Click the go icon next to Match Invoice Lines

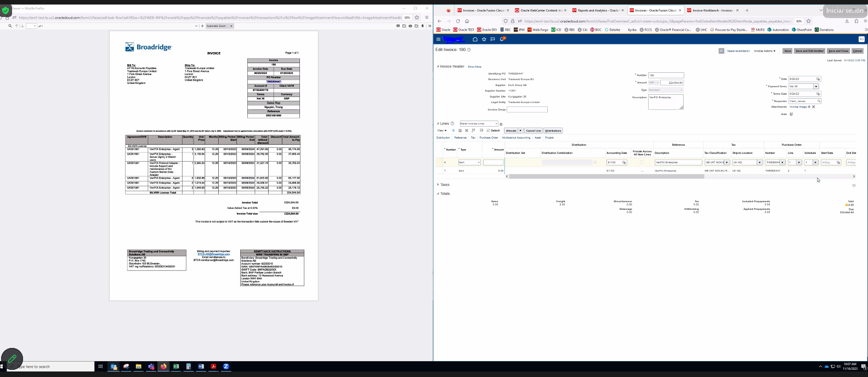pyautogui.click(x=501, y=124)
